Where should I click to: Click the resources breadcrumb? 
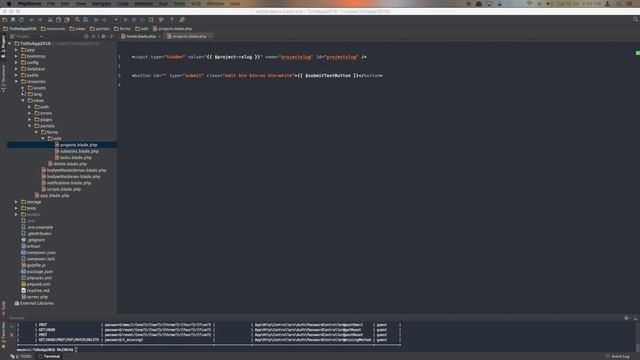click(x=53, y=29)
